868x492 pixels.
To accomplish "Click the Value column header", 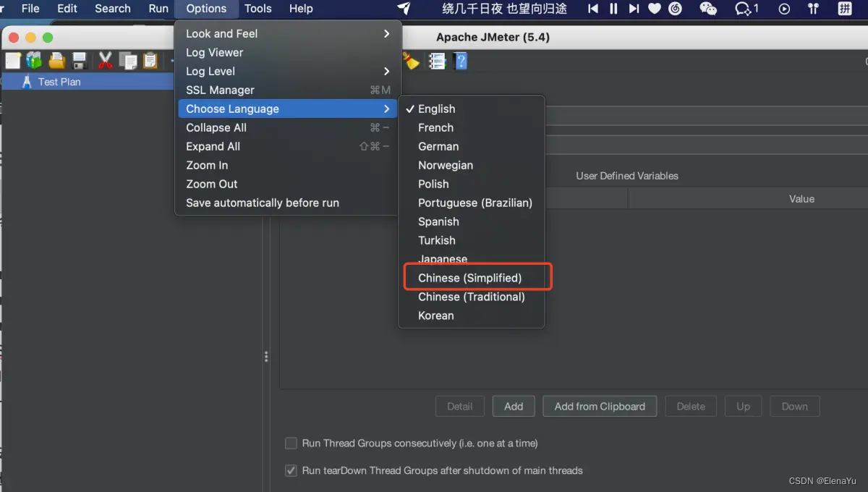I will [x=801, y=198].
